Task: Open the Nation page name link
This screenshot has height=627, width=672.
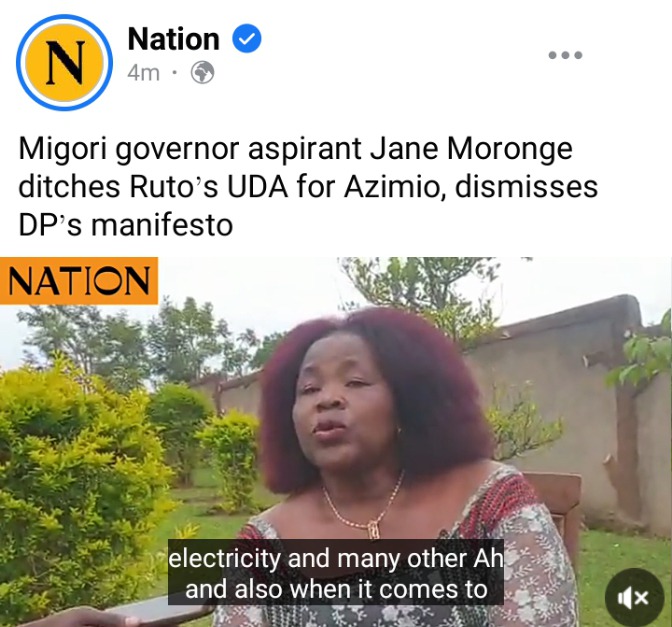Action: [174, 39]
